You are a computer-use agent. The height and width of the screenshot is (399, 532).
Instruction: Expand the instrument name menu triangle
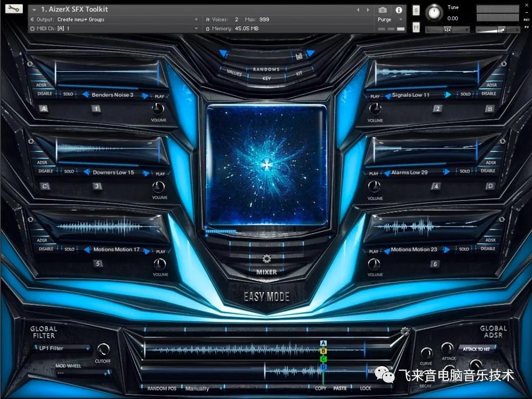tap(34, 10)
